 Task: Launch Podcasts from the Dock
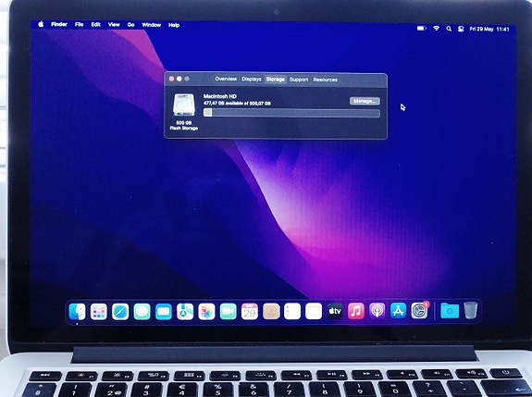[377, 312]
